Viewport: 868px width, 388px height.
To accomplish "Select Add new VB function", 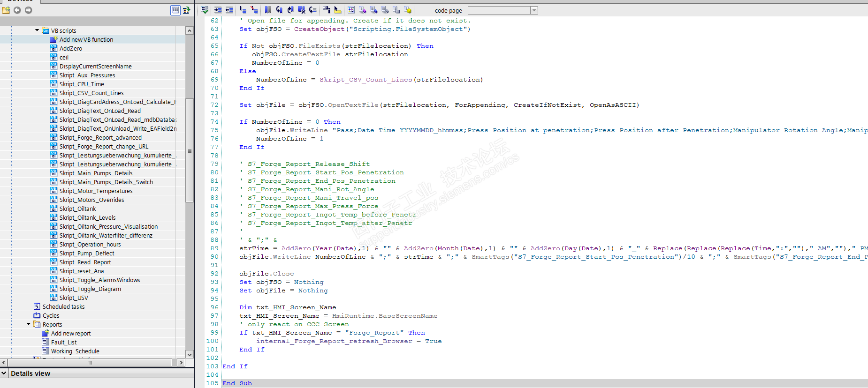I will pos(86,40).
